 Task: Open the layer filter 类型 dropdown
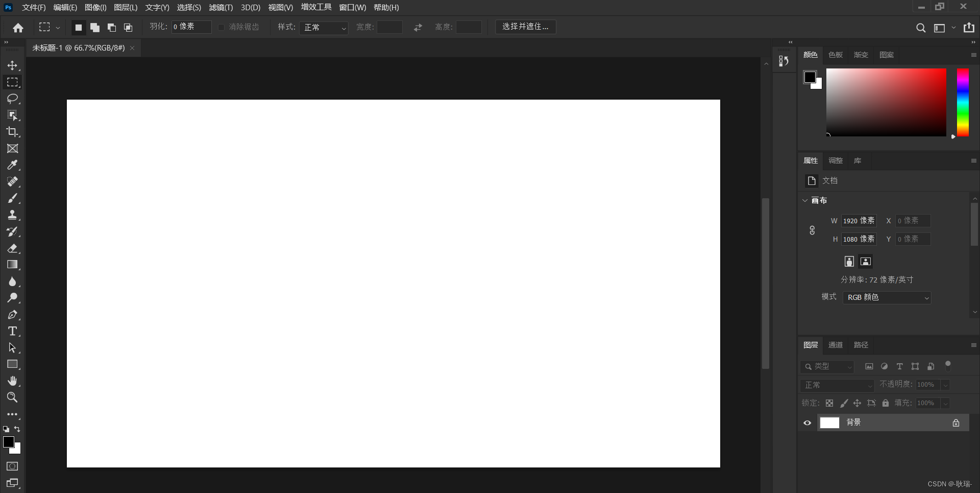coord(827,366)
